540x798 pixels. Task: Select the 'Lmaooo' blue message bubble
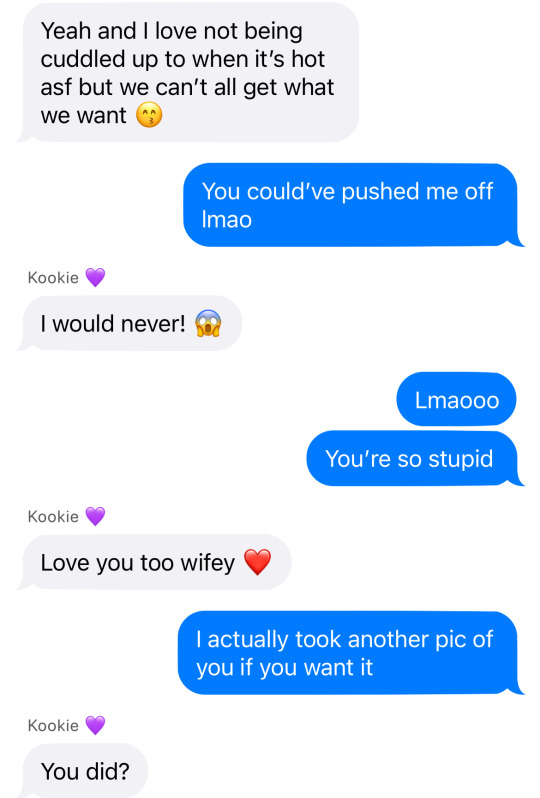pos(456,399)
